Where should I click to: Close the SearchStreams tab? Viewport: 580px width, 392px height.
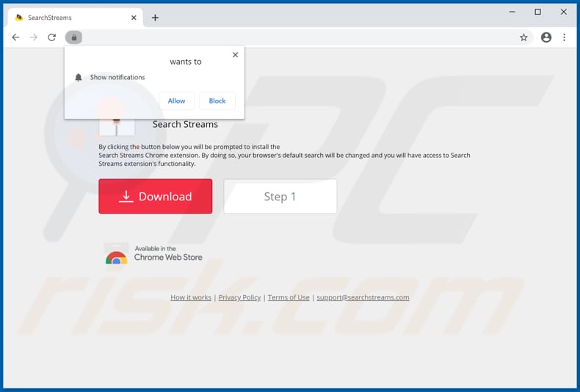(x=134, y=18)
